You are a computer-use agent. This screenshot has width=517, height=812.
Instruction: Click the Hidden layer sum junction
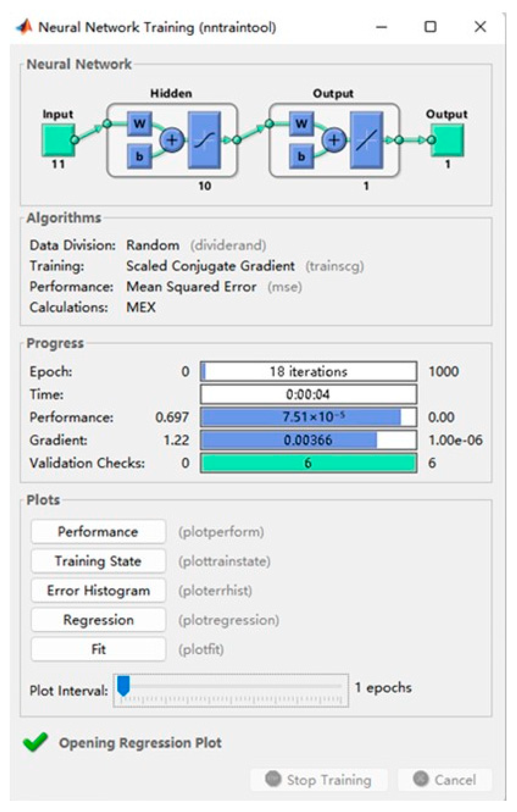tap(172, 140)
